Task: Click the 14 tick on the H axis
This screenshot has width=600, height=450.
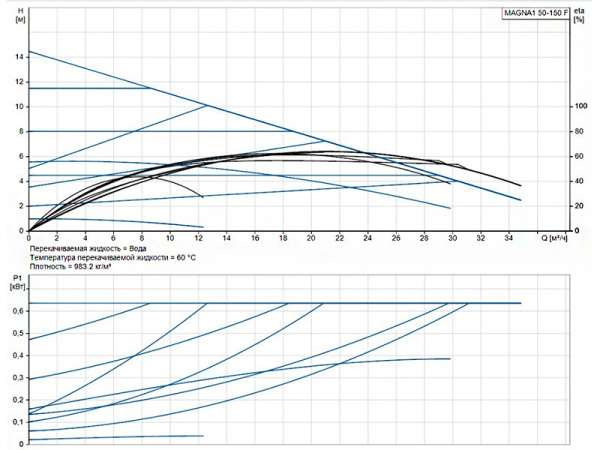Action: [x=18, y=56]
